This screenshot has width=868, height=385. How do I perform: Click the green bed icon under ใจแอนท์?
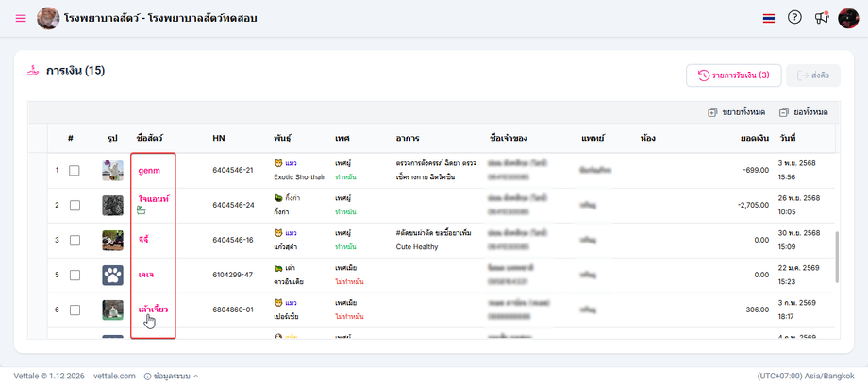142,209
